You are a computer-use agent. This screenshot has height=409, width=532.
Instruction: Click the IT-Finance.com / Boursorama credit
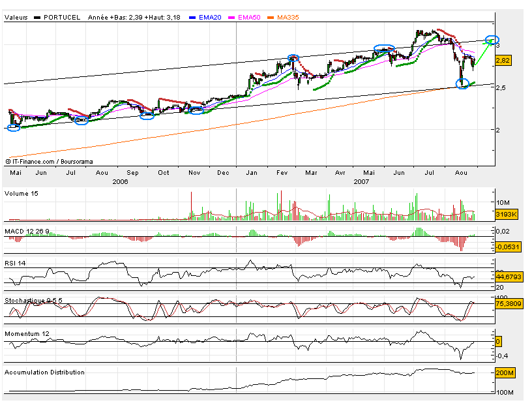pyautogui.click(x=49, y=162)
